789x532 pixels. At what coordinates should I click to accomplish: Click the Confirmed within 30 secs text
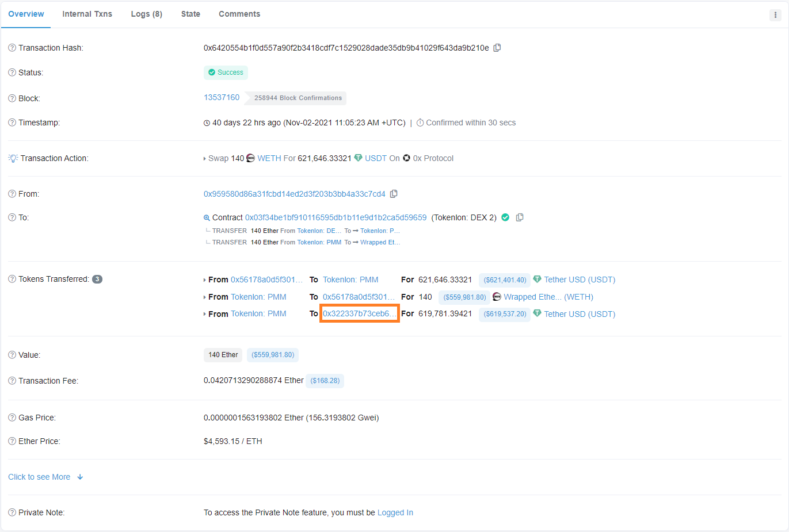click(471, 123)
